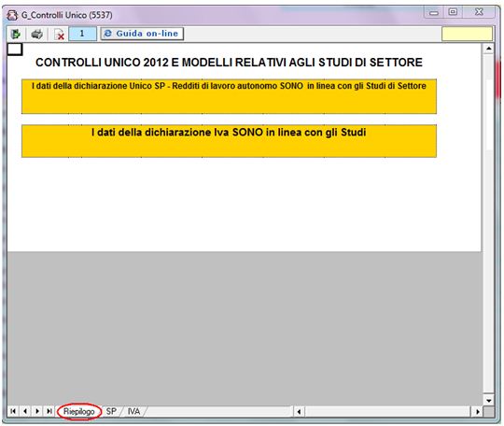The image size is (504, 426).
Task: Open the Guida on-line help button
Action: click(142, 34)
